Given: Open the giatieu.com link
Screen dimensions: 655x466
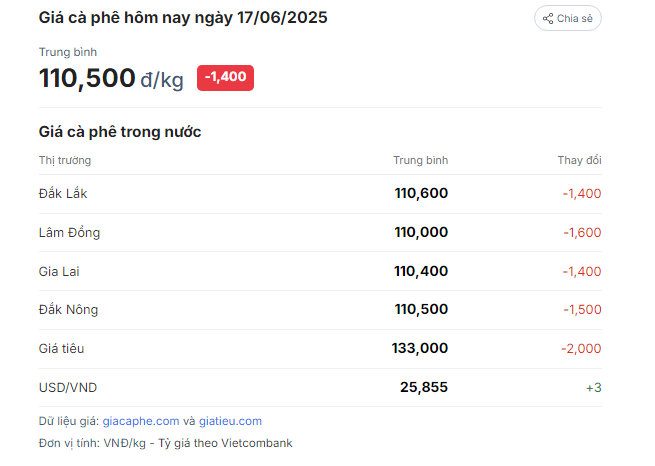Looking at the screenshot, I should (230, 421).
